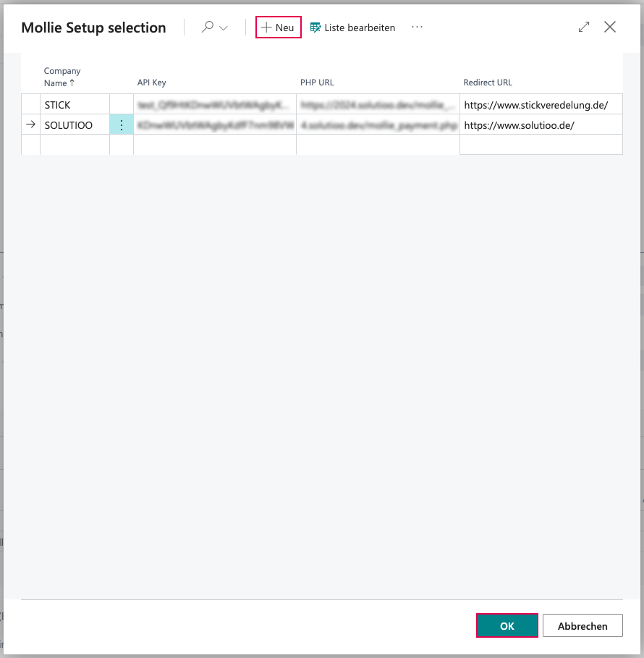Click the search magnifier icon
644x658 pixels.
point(208,28)
